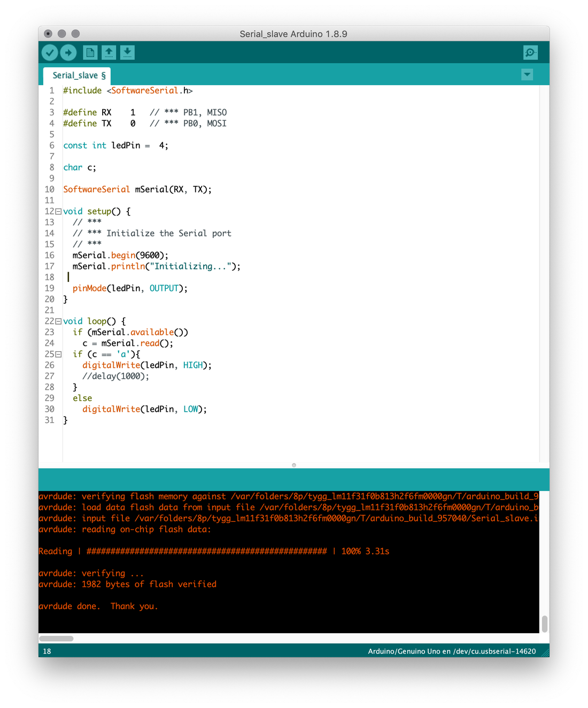
Task: Click the 'mSerial.begin(9600);' line
Action: pos(120,256)
